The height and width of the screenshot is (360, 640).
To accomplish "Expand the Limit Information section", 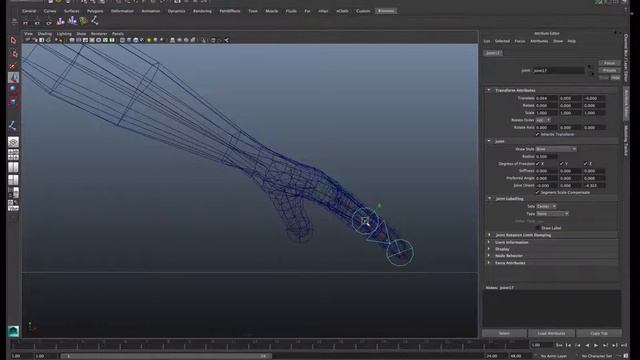I will pyautogui.click(x=489, y=242).
